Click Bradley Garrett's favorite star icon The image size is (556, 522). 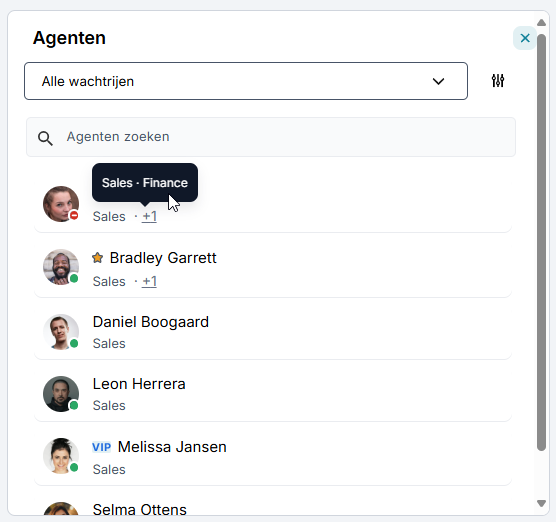[98, 258]
